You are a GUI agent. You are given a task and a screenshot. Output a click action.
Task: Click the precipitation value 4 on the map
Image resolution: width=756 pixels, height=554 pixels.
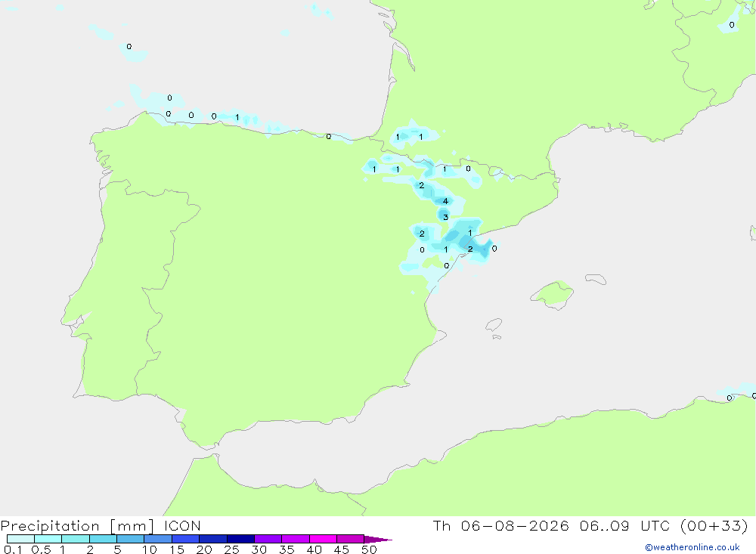[x=445, y=201]
